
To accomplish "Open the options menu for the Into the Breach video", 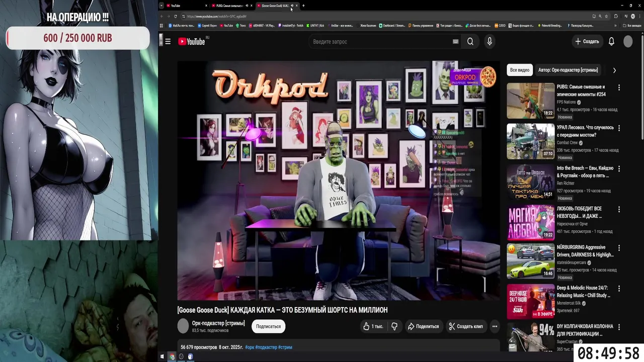I will 619,168.
